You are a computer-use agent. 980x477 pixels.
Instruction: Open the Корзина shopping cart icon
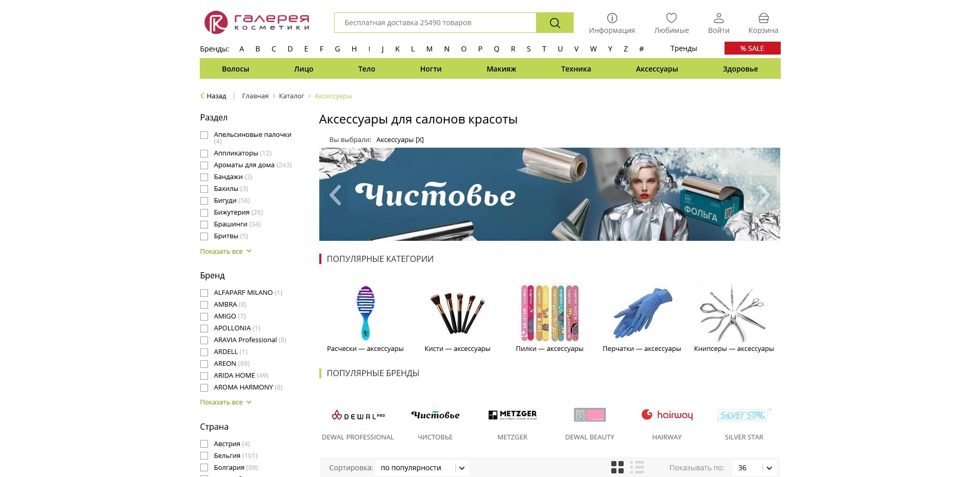pos(763,16)
